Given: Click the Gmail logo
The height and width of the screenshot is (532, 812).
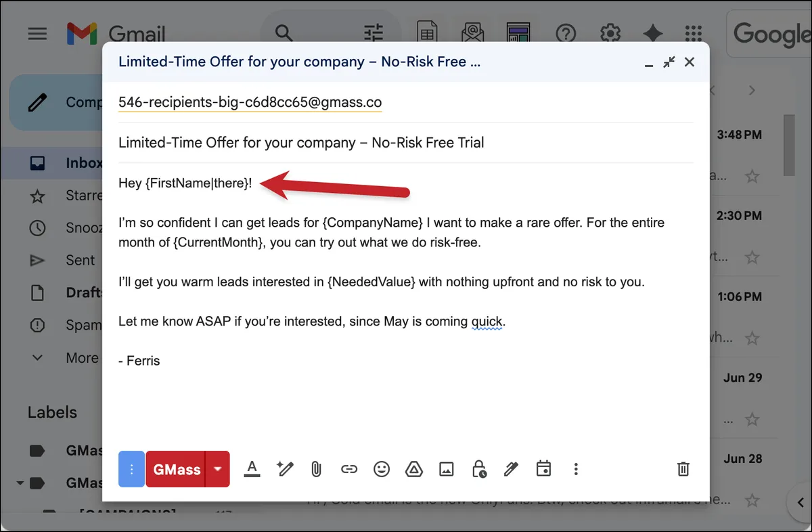Looking at the screenshot, I should coord(116,33).
